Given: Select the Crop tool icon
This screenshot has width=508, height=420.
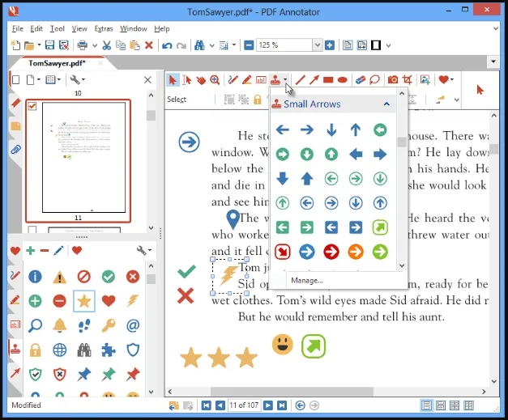Looking at the screenshot, I should pyautogui.click(x=408, y=79).
